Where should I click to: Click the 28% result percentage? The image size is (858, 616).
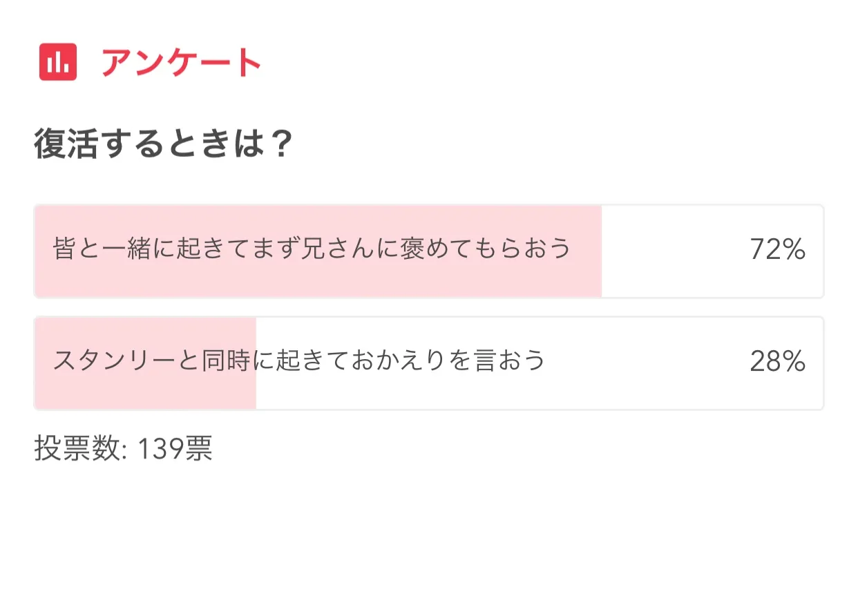click(777, 362)
